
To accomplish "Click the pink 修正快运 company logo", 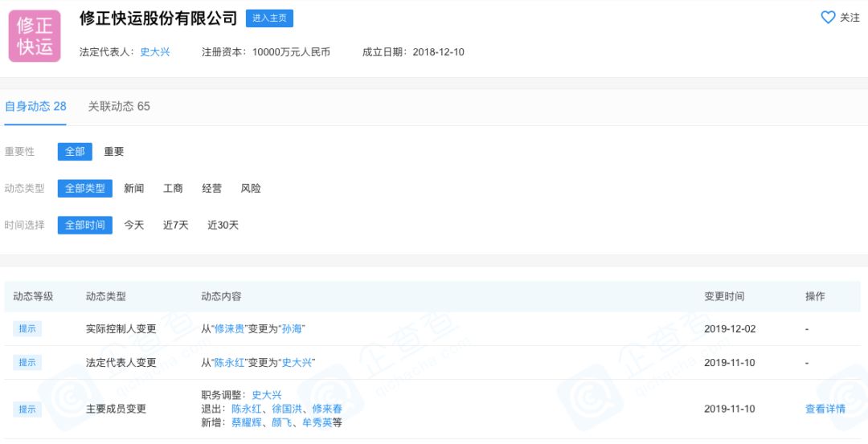I will pyautogui.click(x=35, y=36).
